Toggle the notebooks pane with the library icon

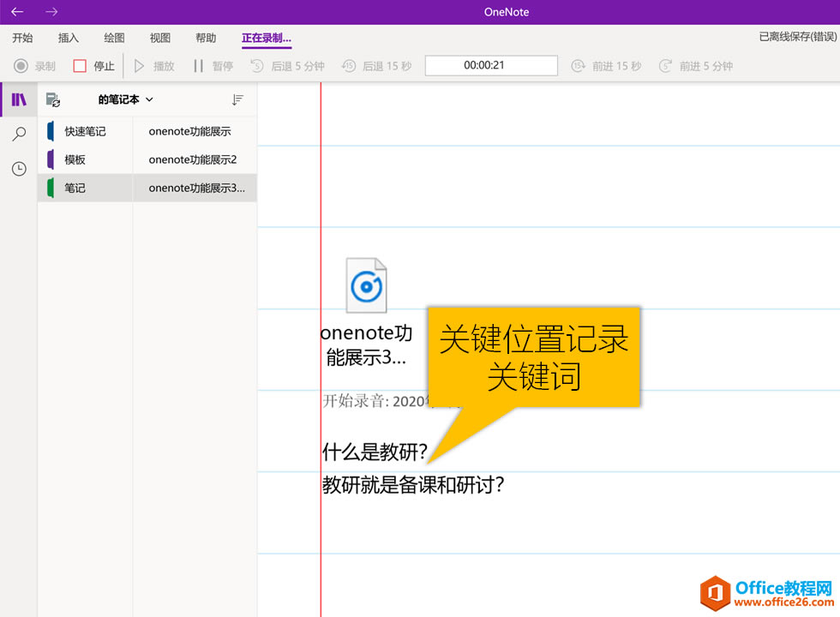18,99
